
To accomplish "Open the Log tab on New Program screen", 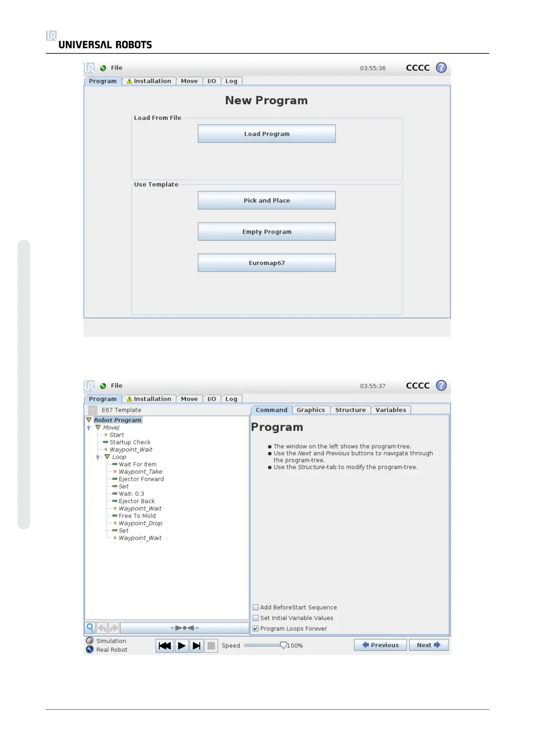I will tap(231, 81).
